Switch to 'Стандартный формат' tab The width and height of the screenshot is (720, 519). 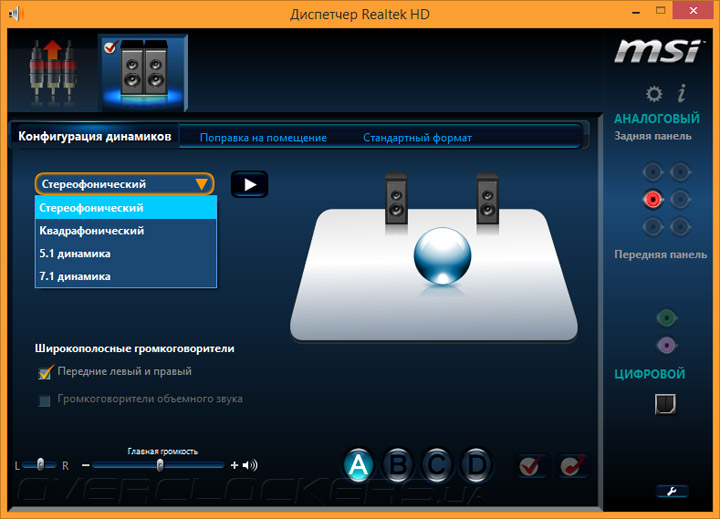[x=417, y=138]
